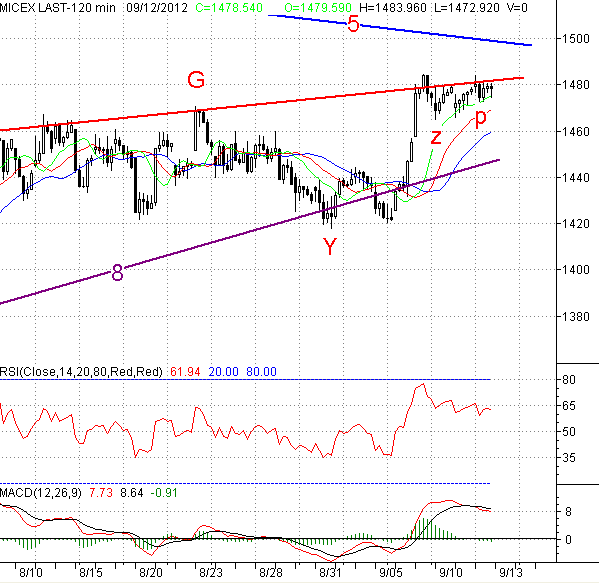Screen dimensions: 599x584
Task: Click the red Y label below the low
Action: (330, 246)
